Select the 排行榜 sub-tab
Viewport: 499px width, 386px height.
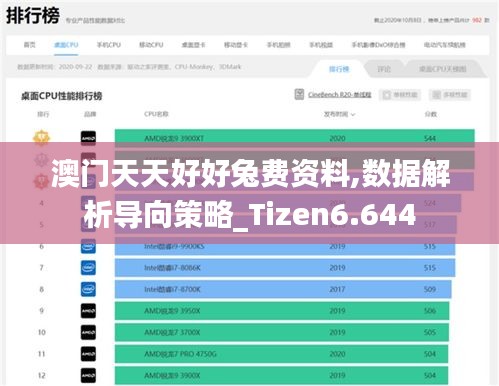pos(339,69)
